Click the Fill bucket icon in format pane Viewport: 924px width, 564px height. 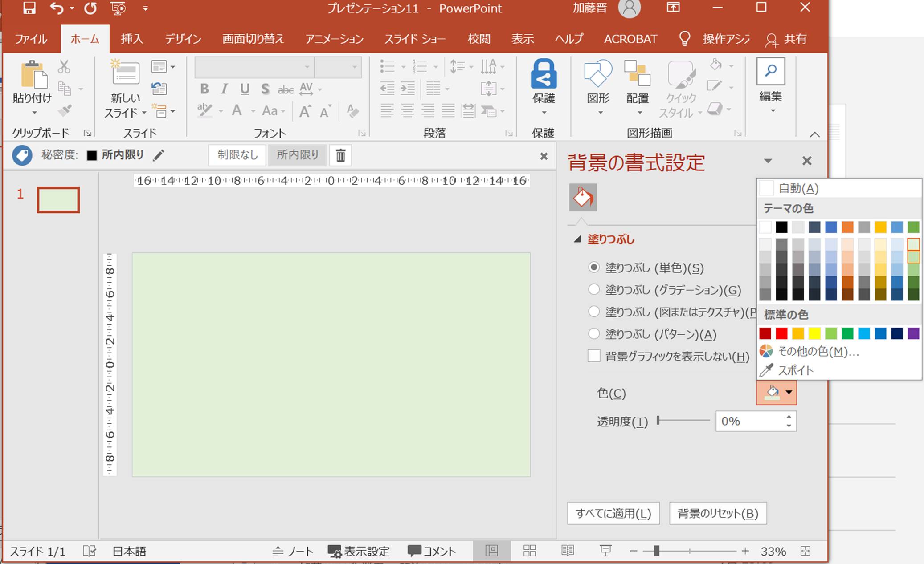point(583,197)
